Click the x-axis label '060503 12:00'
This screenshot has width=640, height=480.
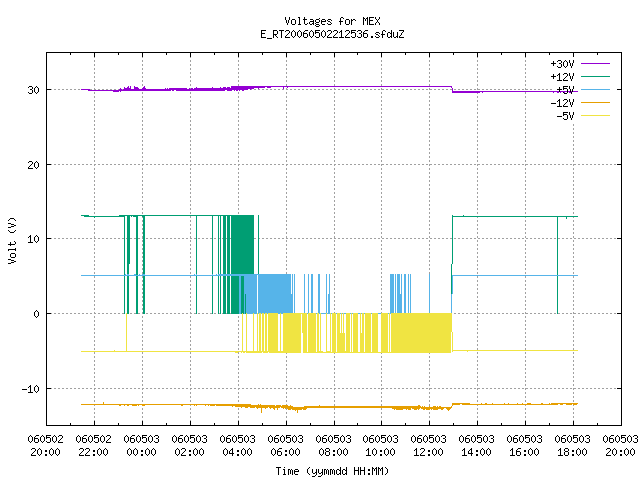pyautogui.click(x=429, y=446)
